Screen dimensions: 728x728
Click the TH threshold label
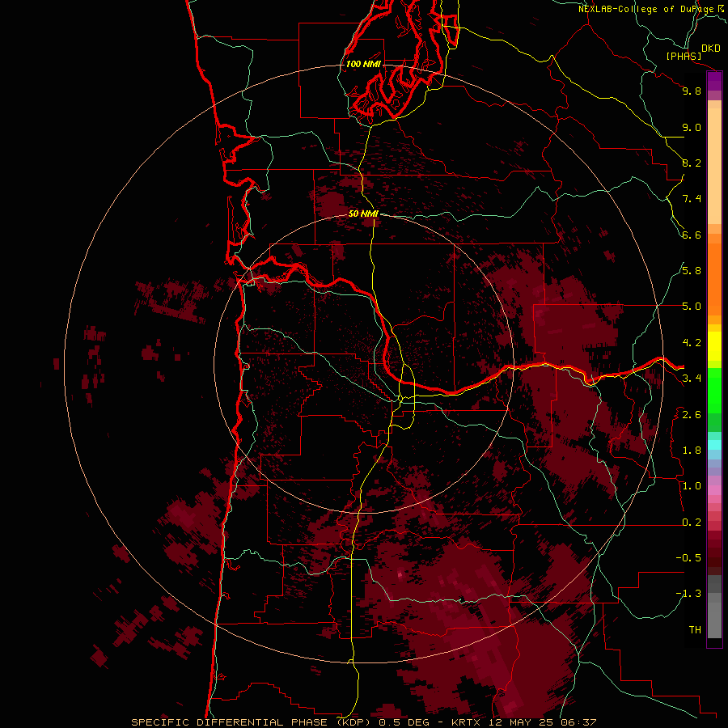pos(695,630)
